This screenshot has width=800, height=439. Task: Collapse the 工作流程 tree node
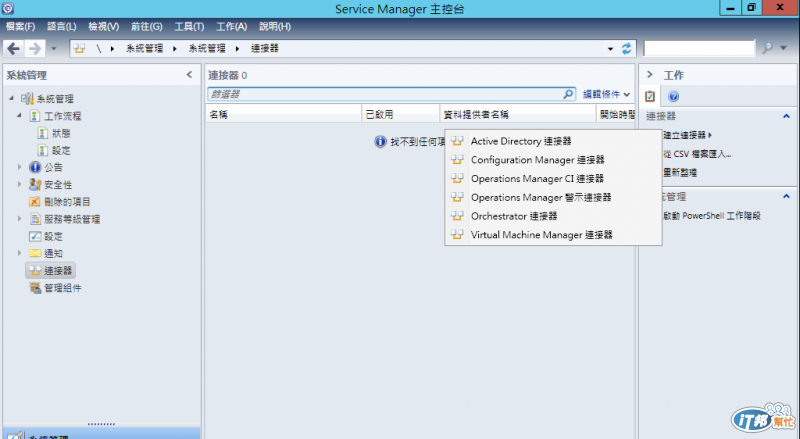coord(19,115)
